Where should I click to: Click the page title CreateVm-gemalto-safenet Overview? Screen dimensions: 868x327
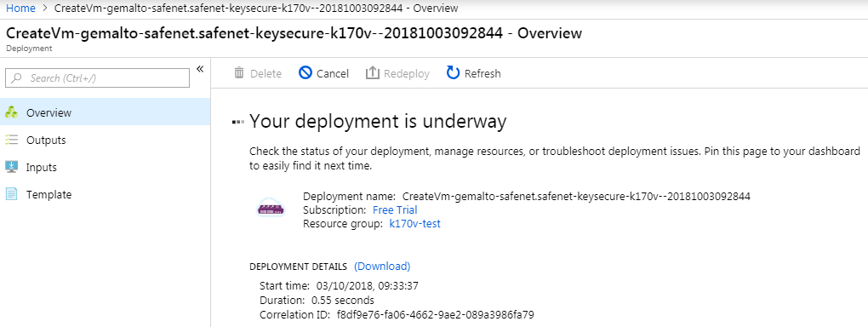click(294, 33)
